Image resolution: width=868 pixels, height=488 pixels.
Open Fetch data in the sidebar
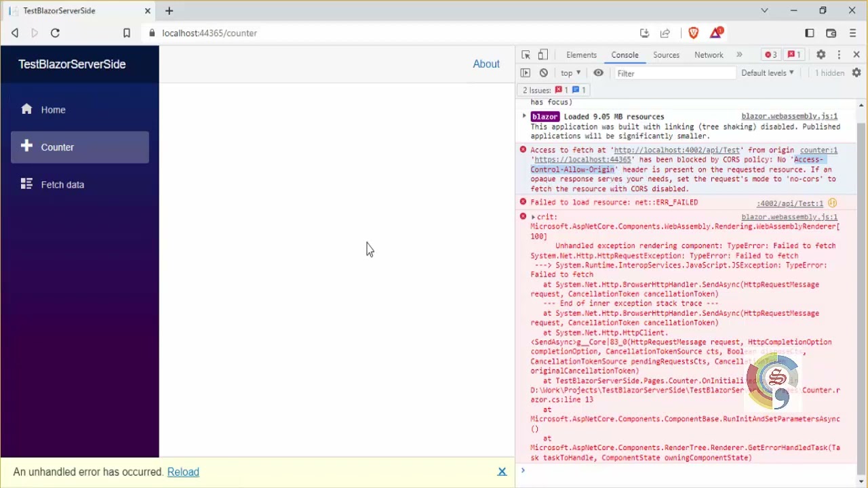tap(79, 184)
